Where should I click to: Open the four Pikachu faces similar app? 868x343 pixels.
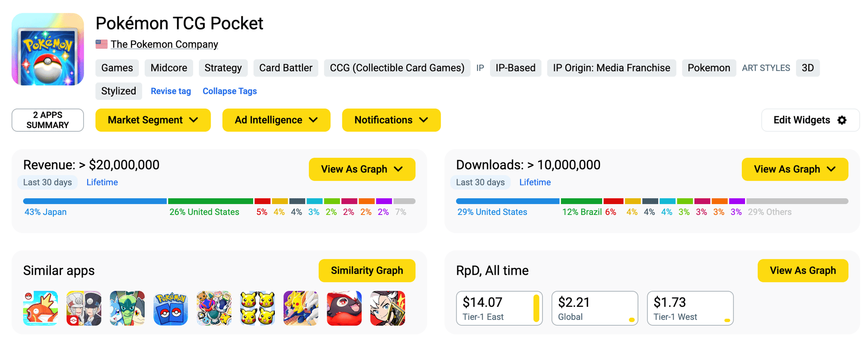[x=258, y=308]
